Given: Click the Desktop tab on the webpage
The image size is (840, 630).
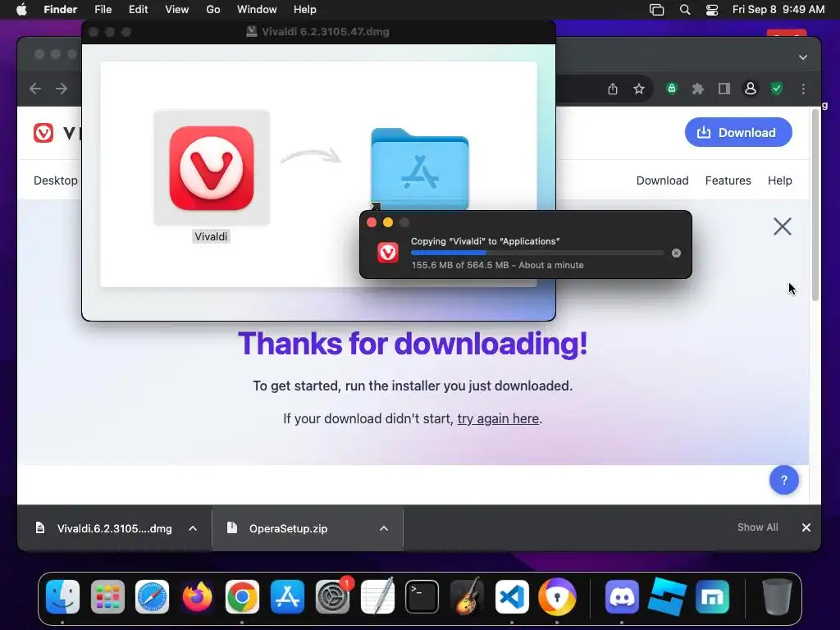Looking at the screenshot, I should pos(56,180).
